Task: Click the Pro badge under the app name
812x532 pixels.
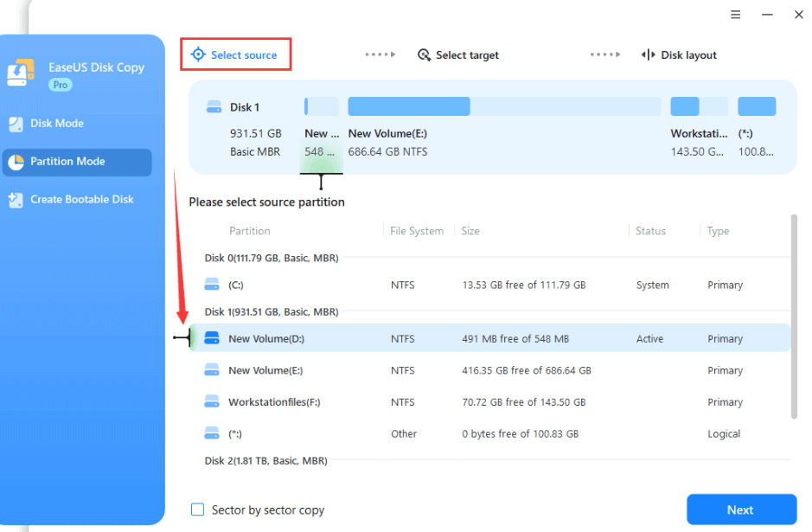Action: click(60, 85)
